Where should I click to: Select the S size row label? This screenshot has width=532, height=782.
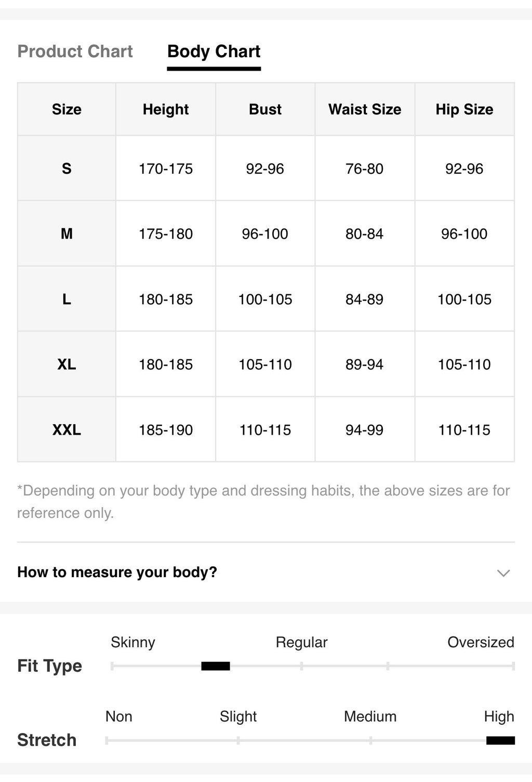coord(66,168)
